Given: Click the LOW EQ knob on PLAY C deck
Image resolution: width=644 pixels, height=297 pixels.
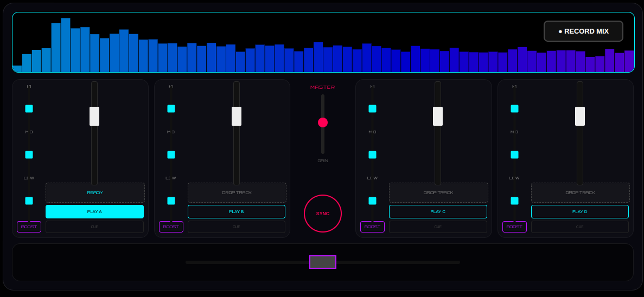Looking at the screenshot, I should (373, 201).
